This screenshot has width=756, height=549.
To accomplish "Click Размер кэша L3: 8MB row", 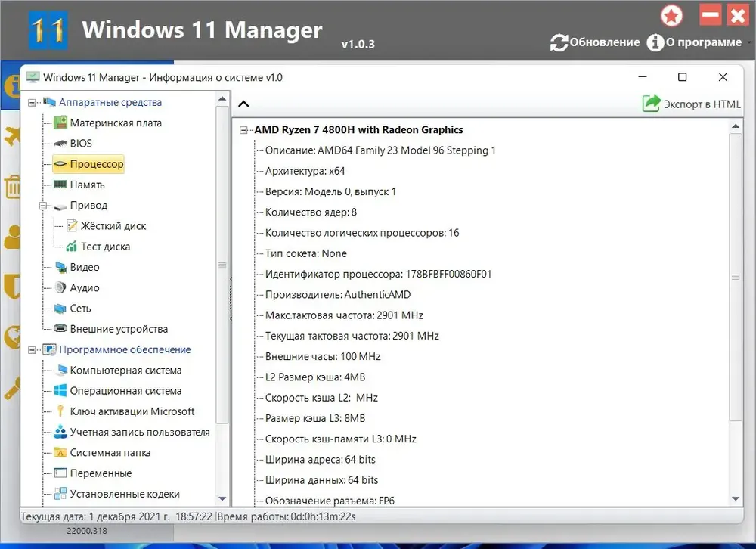I will click(315, 418).
